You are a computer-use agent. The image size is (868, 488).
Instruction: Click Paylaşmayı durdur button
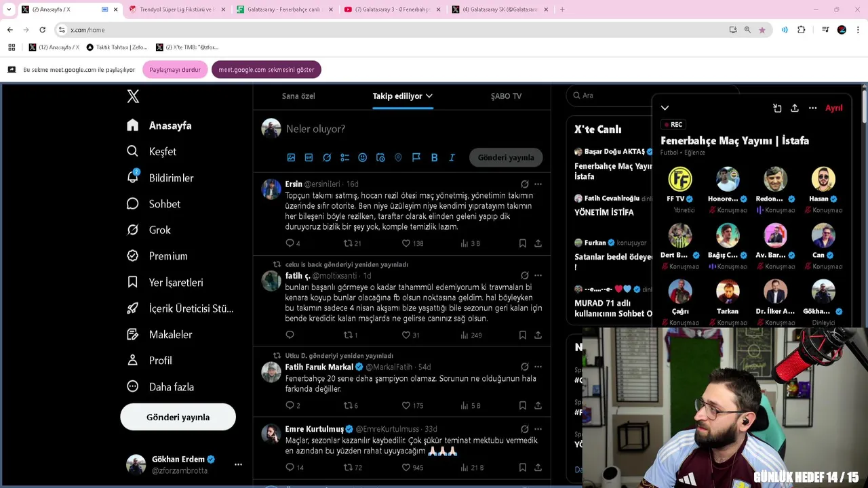(175, 70)
